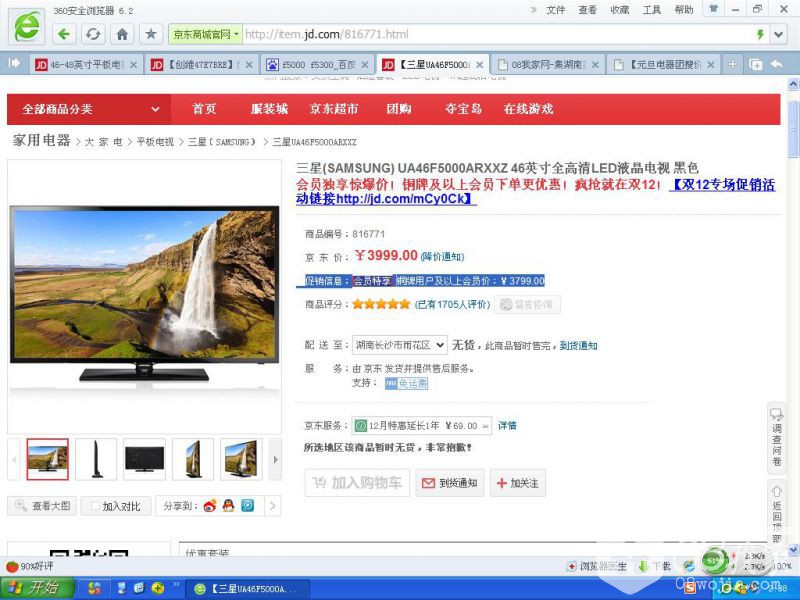The height and width of the screenshot is (600, 800).
Task: Click the new tab plus icon
Action: 731,64
